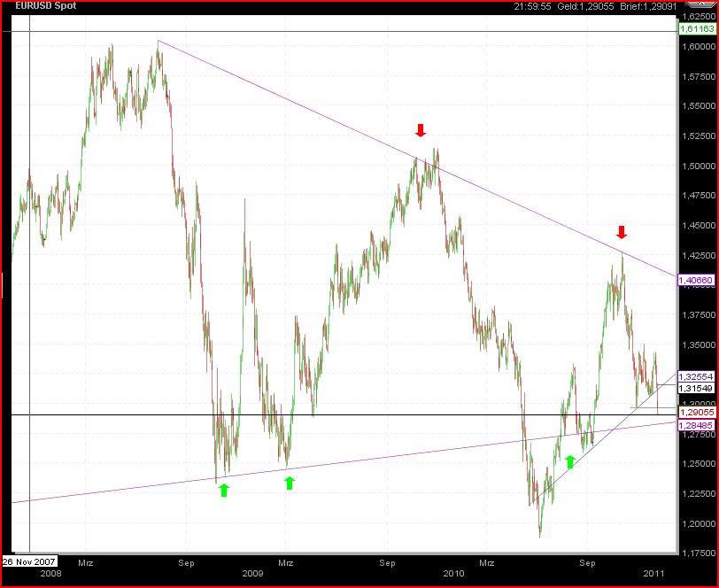Click the 26 Nov 2007 date box
Viewport: 719px width, 588px height.
point(27,561)
